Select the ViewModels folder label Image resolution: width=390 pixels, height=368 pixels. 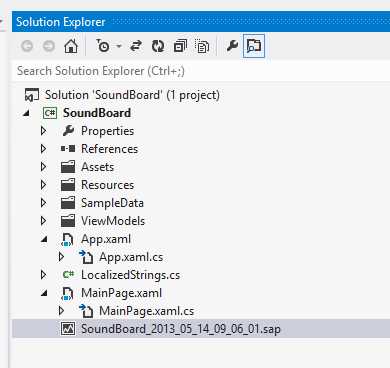pos(113,221)
